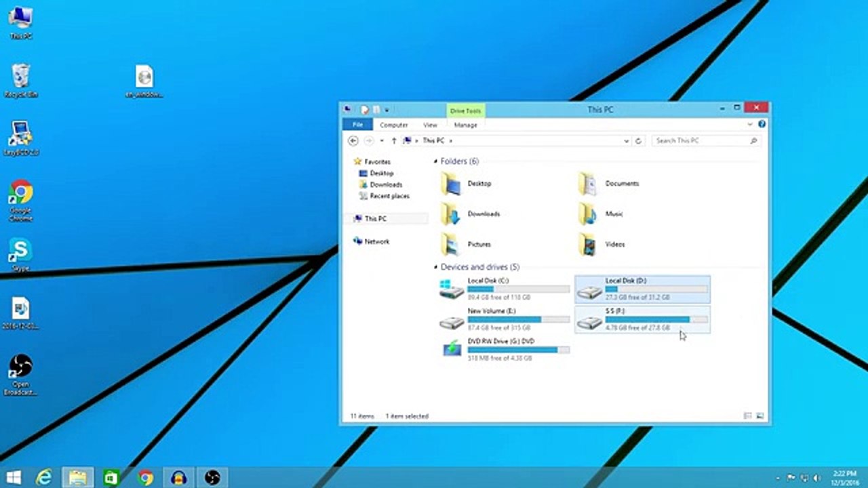Viewport: 868px width, 488px height.
Task: Select the DVD RW Drive (G:) icon
Action: point(451,349)
